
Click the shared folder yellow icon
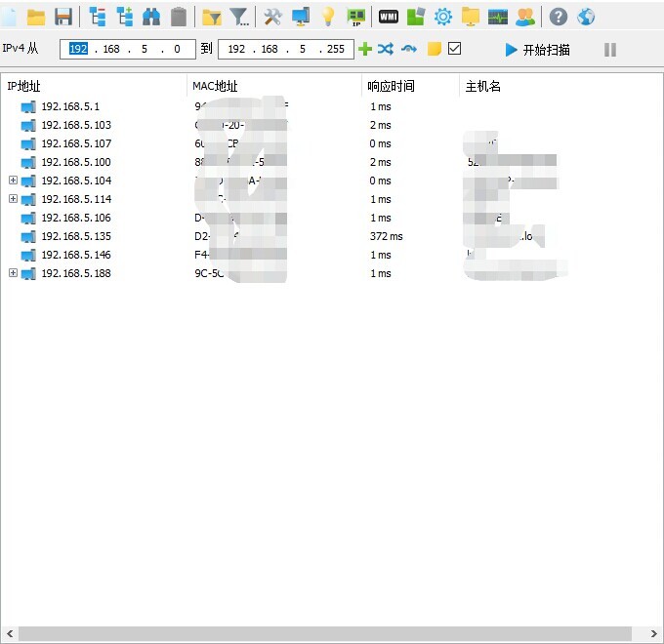[471, 17]
